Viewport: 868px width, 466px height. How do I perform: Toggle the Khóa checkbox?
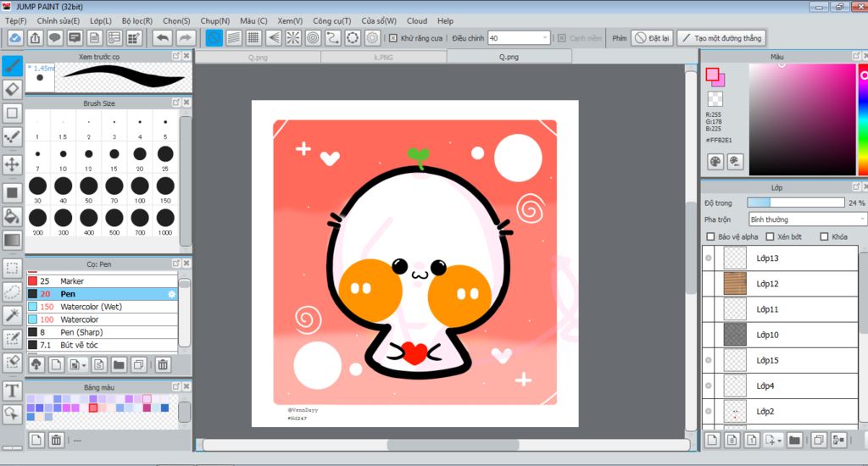(x=824, y=236)
